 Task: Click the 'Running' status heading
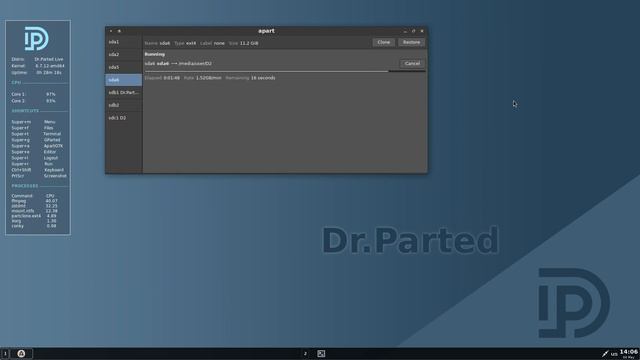coord(155,54)
